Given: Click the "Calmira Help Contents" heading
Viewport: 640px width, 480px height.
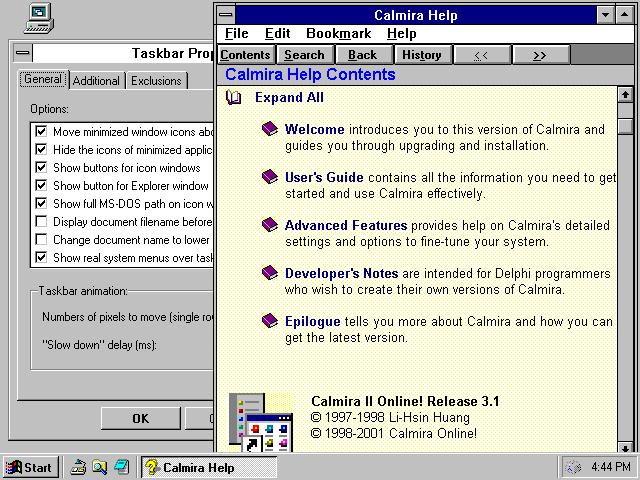Looking at the screenshot, I should (x=310, y=74).
